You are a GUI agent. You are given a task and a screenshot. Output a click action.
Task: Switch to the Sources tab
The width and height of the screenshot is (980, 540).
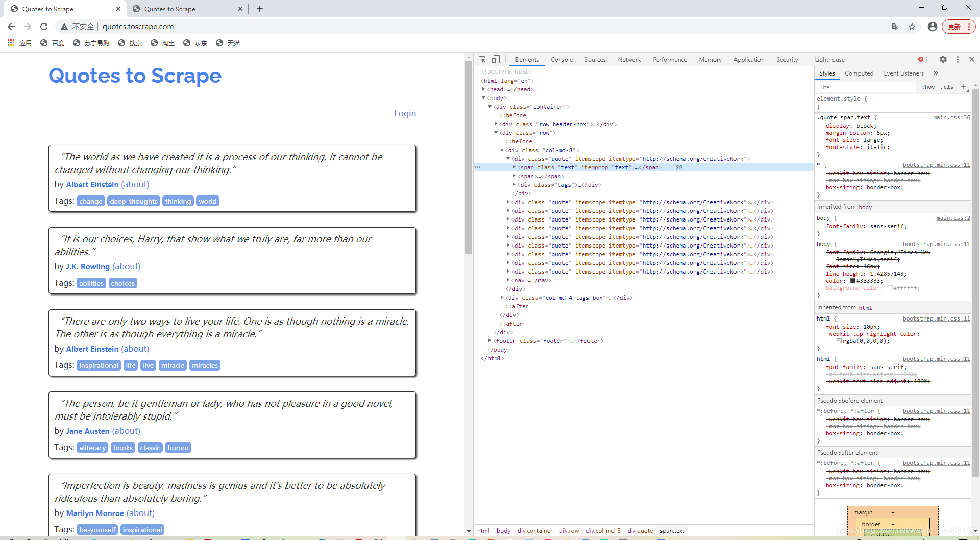(595, 60)
